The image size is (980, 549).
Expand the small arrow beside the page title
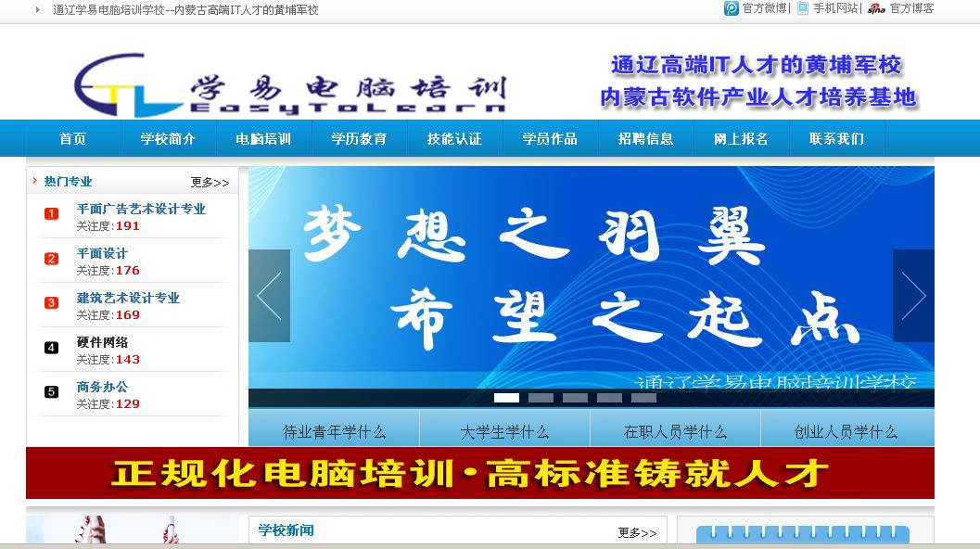click(37, 9)
